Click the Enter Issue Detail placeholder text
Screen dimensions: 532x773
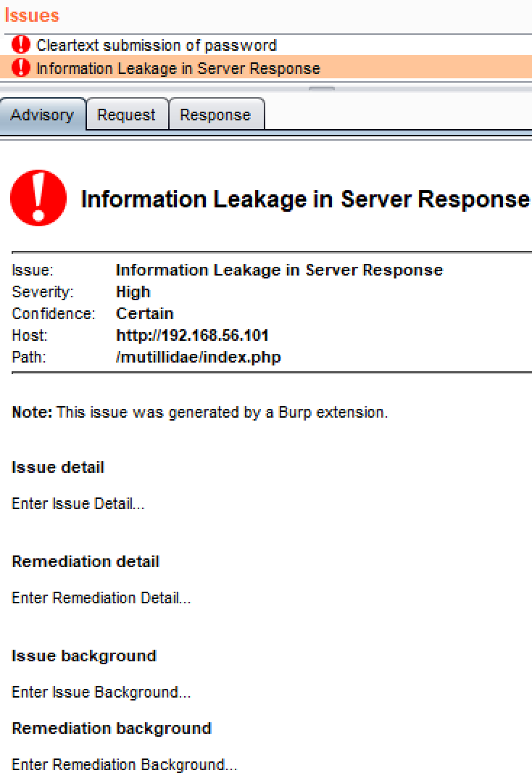coord(78,503)
